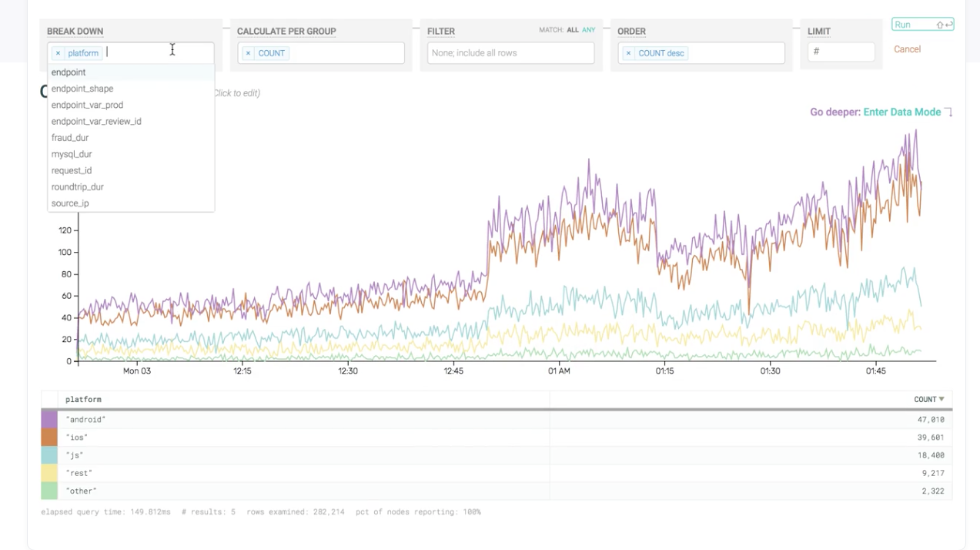Select the "rest" table row

click(497, 473)
